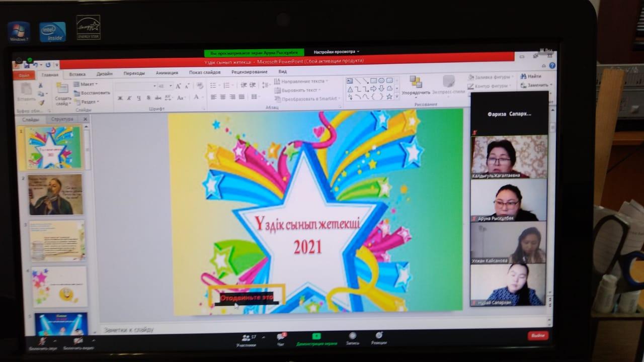Click the Save icon in the quick access toolbar
Viewport: 644px width, 362px height.
coord(26,65)
